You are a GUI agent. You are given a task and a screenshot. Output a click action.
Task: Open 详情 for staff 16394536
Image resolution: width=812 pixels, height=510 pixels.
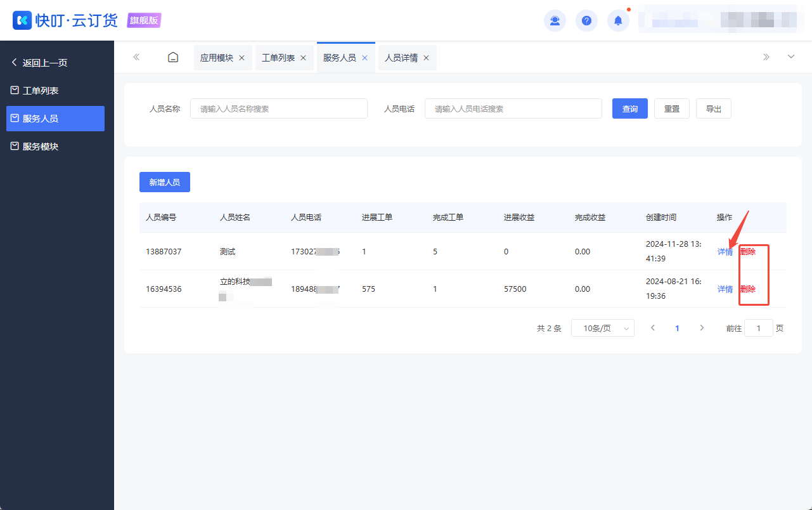click(725, 289)
